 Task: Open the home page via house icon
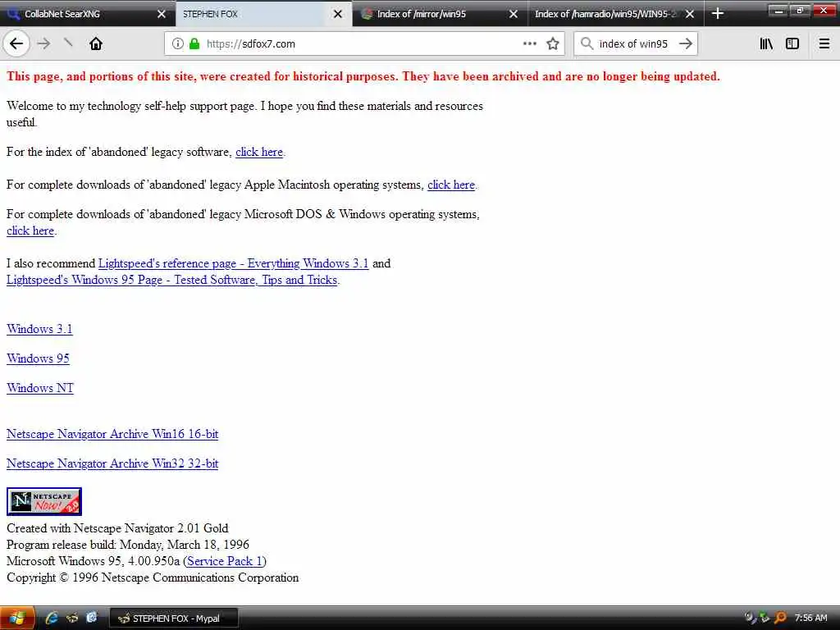point(96,44)
